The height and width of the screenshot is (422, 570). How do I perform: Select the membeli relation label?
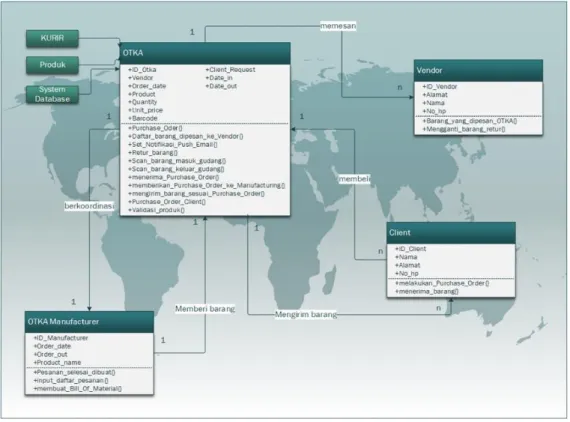click(x=355, y=179)
